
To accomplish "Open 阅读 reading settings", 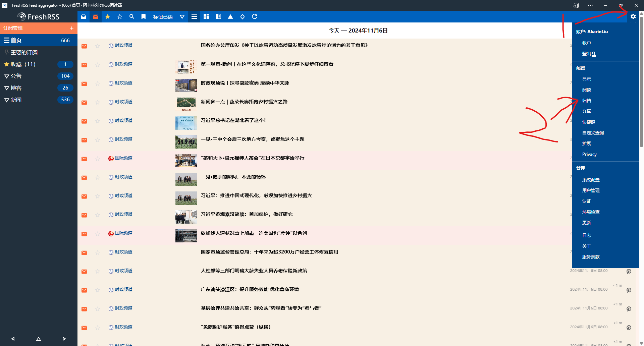I will [586, 90].
